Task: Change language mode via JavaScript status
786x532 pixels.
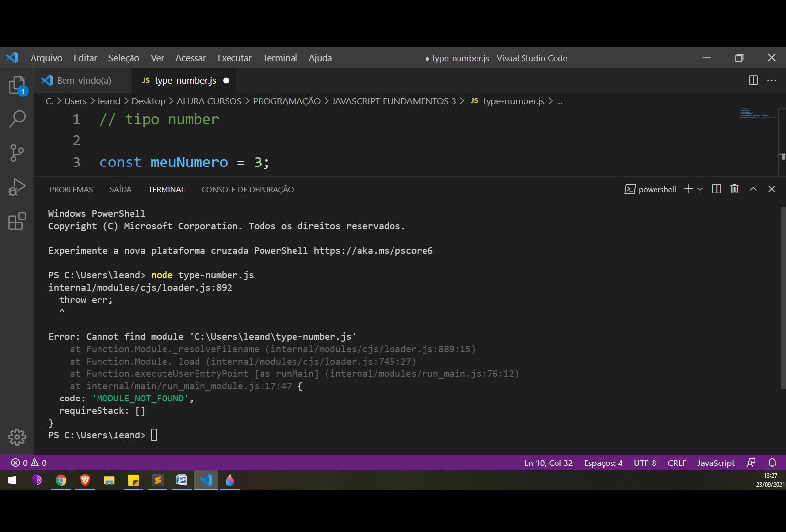Action: (716, 463)
